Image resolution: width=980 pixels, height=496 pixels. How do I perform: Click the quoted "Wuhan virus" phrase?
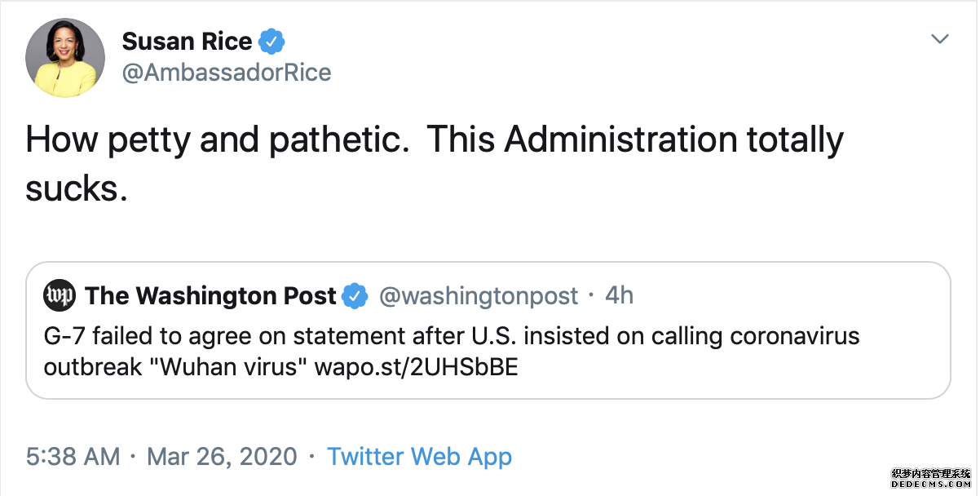click(x=235, y=367)
